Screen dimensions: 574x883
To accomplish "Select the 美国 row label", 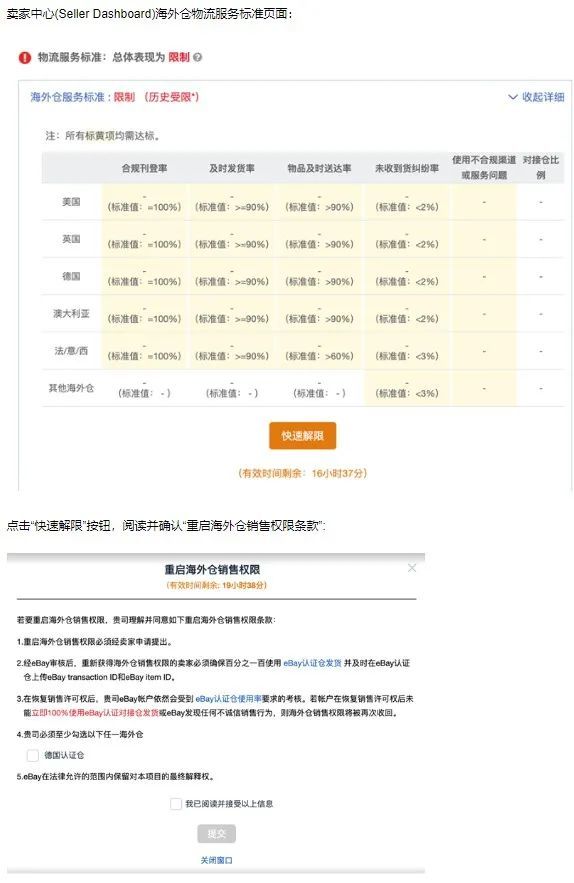I will [x=71, y=202].
